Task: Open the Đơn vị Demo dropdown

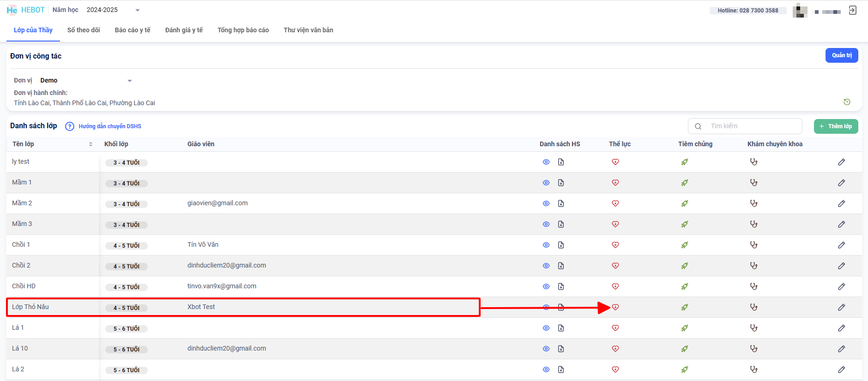Action: click(130, 81)
